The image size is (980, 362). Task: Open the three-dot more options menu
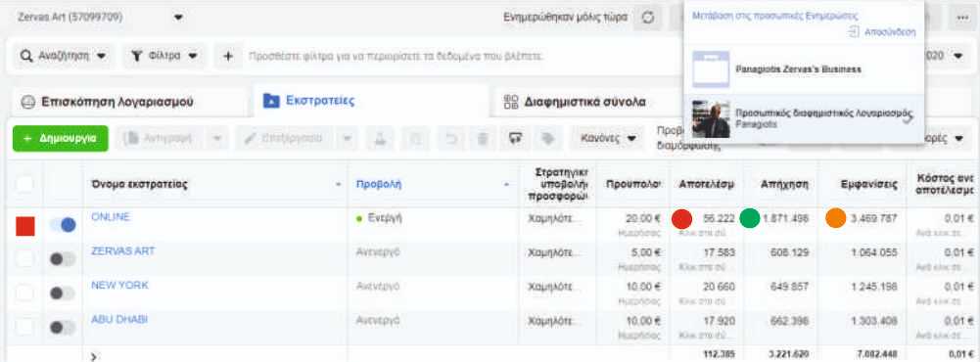click(x=962, y=18)
